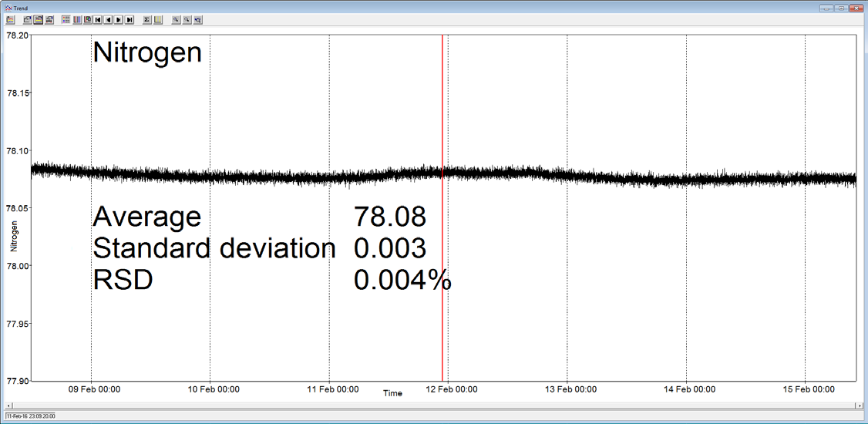
Task: Click the 78.00 y-axis value
Action: [x=17, y=265]
